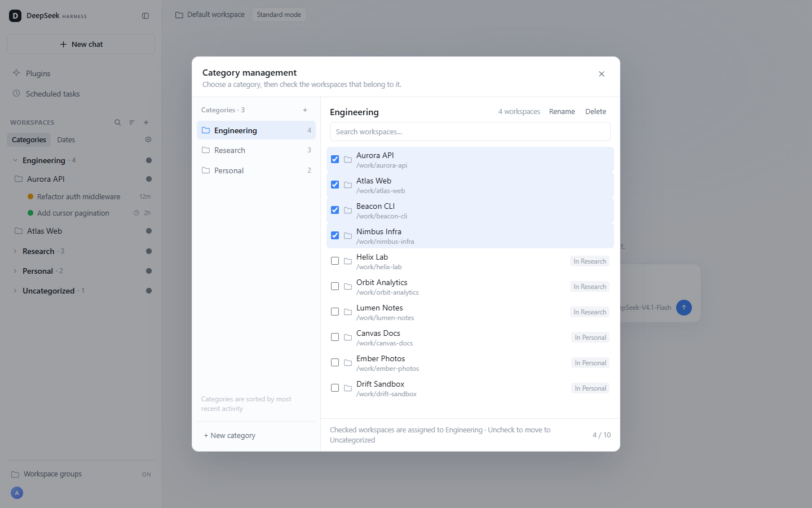
Task: Uncheck the Atlas Web checkbox
Action: point(335,185)
